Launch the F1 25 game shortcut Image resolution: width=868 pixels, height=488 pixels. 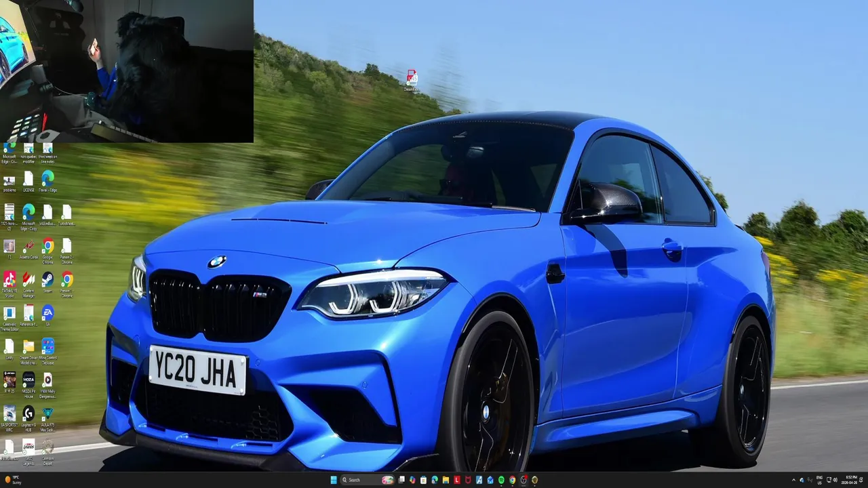9,383
